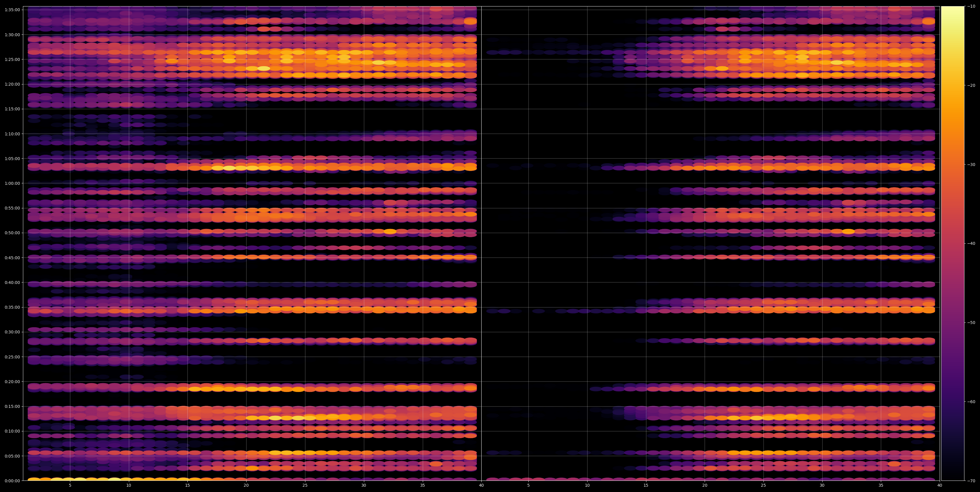The image size is (980, 492).
Task: Select the 1:10:00 time label
Action: (x=12, y=134)
